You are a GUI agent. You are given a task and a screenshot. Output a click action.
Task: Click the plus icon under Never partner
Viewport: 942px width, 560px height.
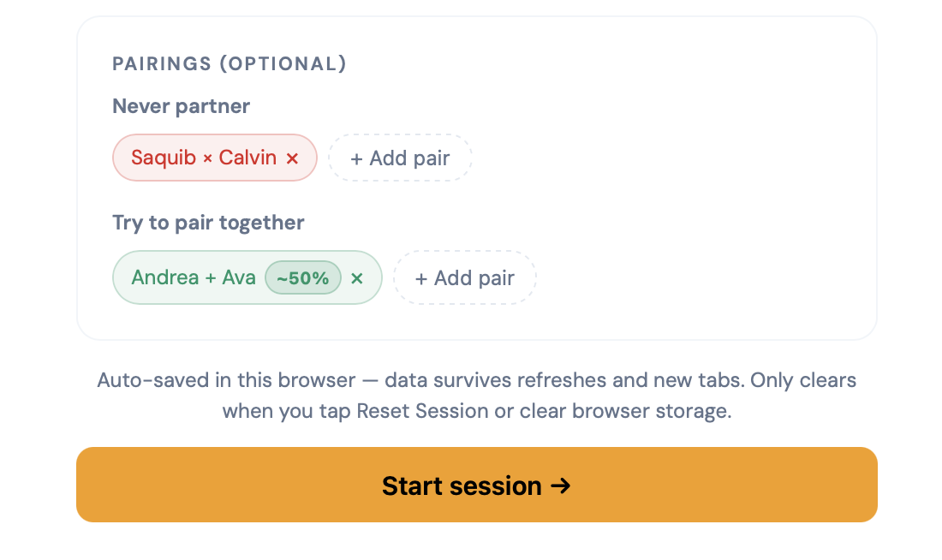357,159
